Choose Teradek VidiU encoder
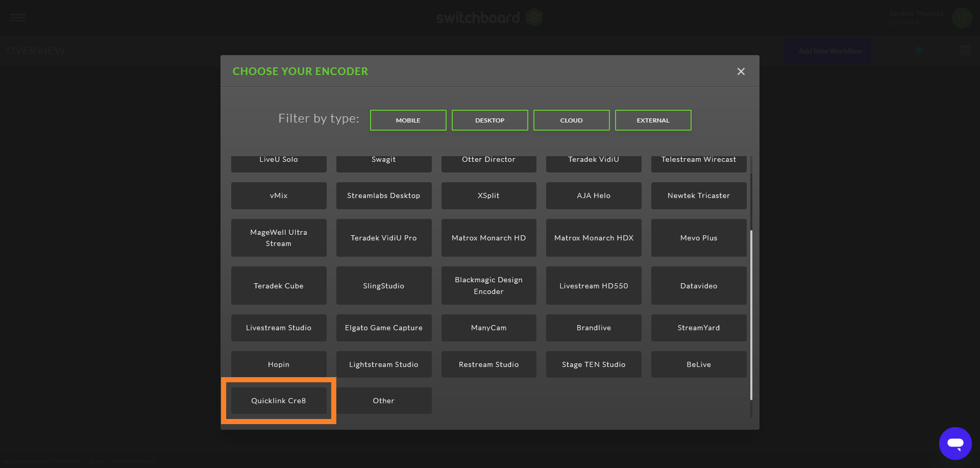Screen dimensions: 980x468 [594, 164]
